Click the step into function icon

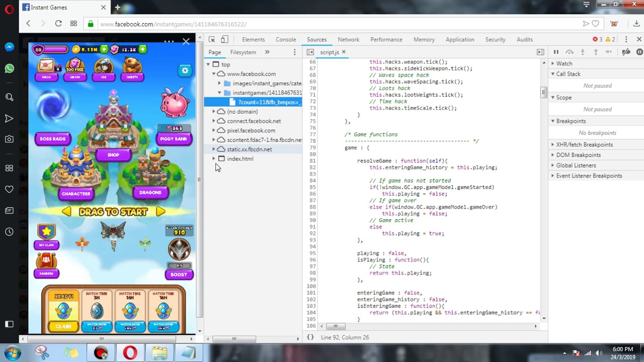583,52
